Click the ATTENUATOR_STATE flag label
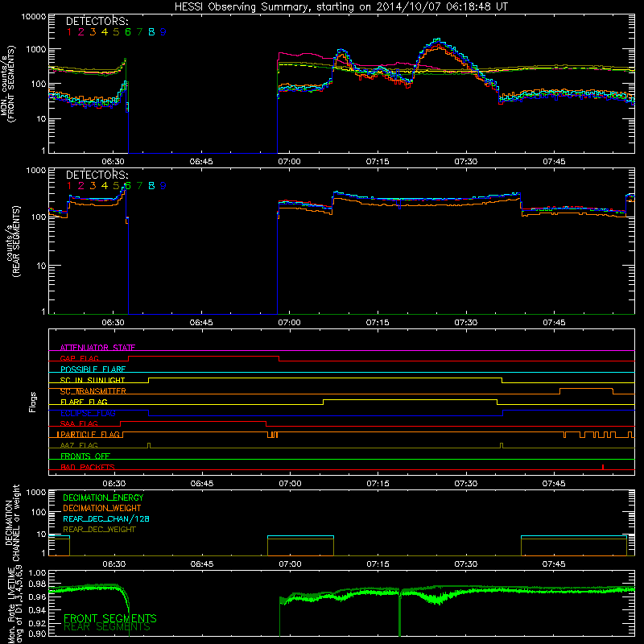The image size is (644, 644). [x=97, y=348]
